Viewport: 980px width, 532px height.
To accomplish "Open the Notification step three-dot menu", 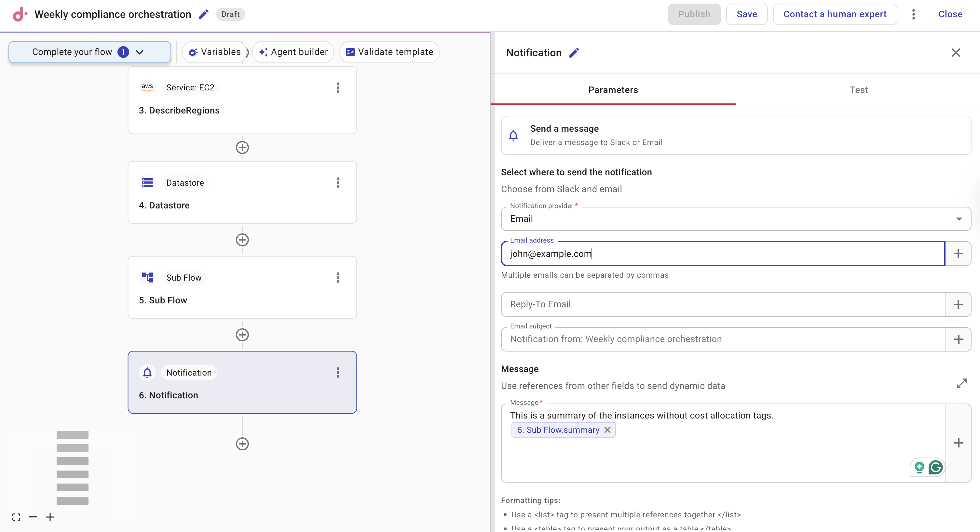I will click(x=337, y=372).
